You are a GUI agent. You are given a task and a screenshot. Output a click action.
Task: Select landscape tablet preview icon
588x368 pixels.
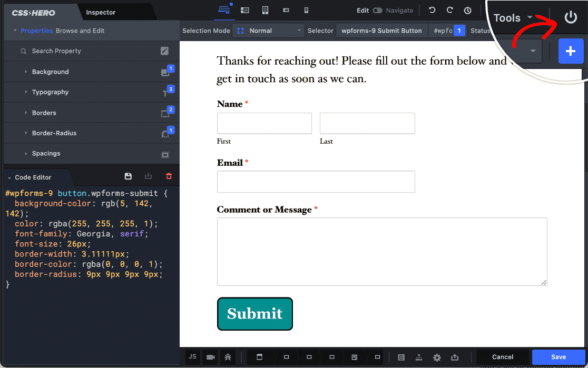245,11
